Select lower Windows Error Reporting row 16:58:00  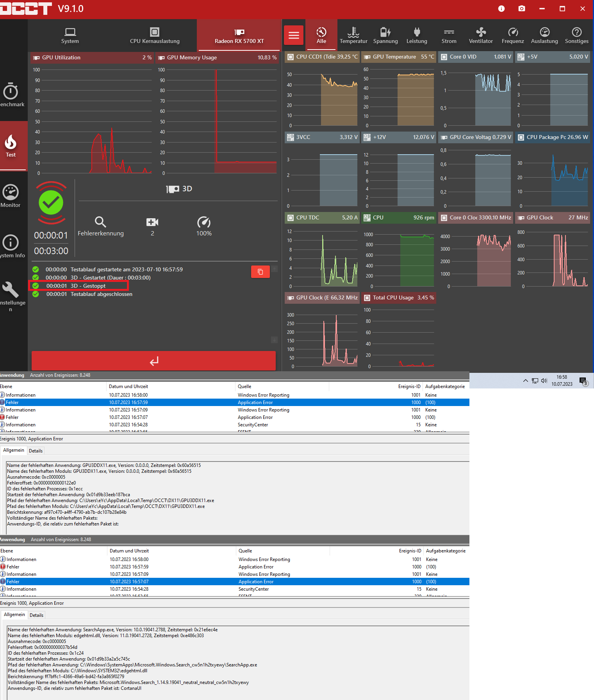[234, 559]
